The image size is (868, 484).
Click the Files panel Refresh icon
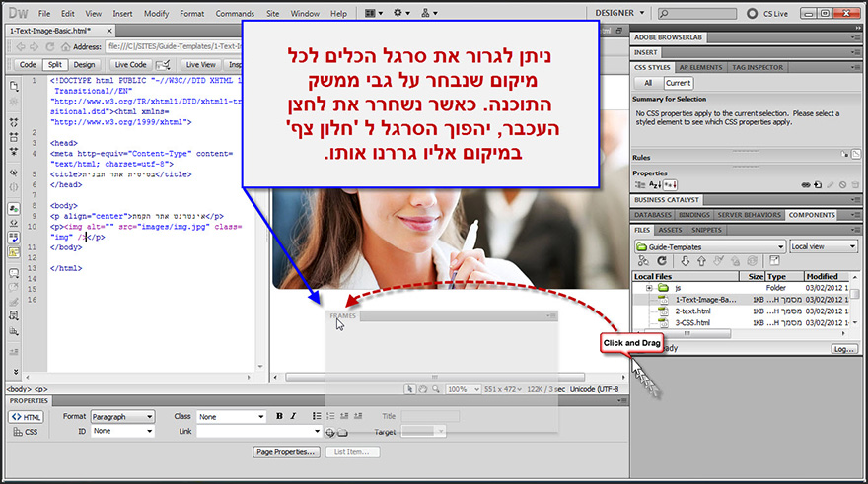pos(662,261)
